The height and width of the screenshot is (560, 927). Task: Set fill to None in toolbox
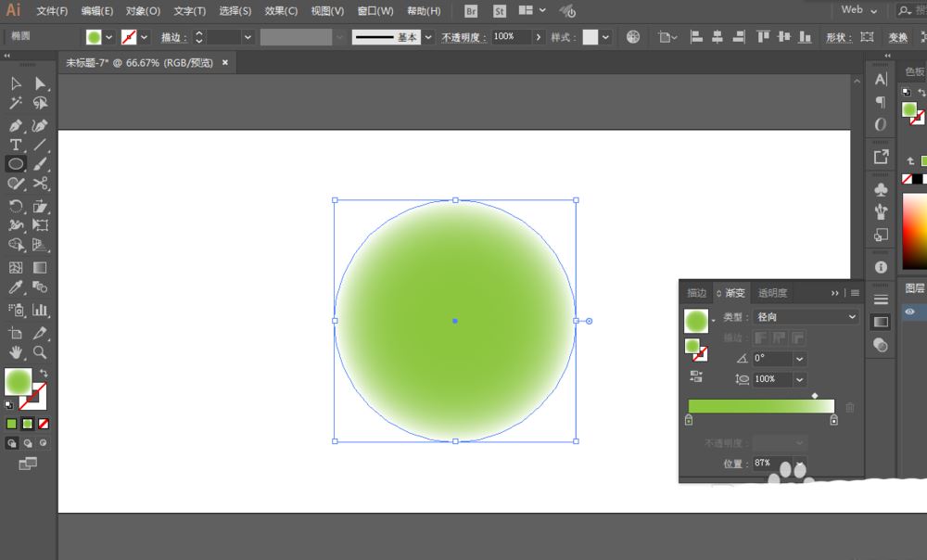tap(44, 424)
